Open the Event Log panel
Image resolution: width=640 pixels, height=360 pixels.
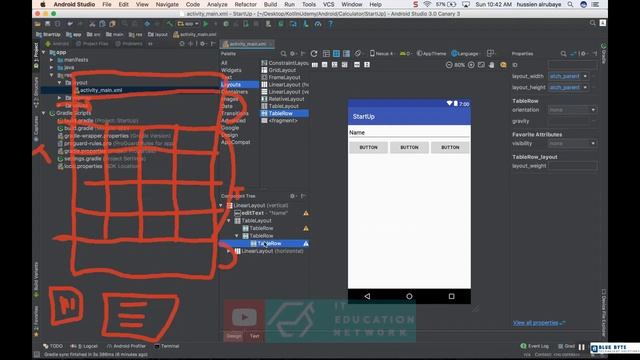click(535, 346)
